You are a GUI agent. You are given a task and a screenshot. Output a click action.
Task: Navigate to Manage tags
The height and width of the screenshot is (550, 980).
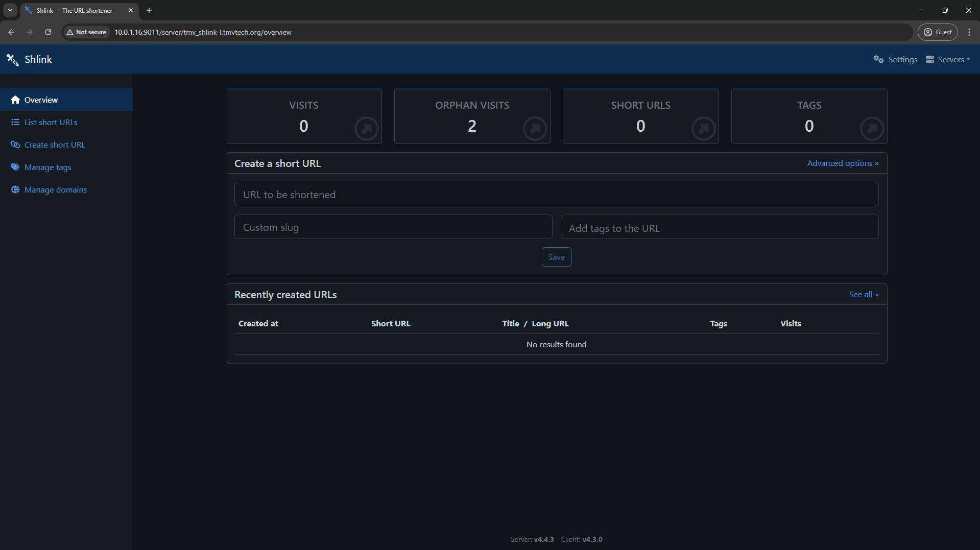(x=47, y=168)
